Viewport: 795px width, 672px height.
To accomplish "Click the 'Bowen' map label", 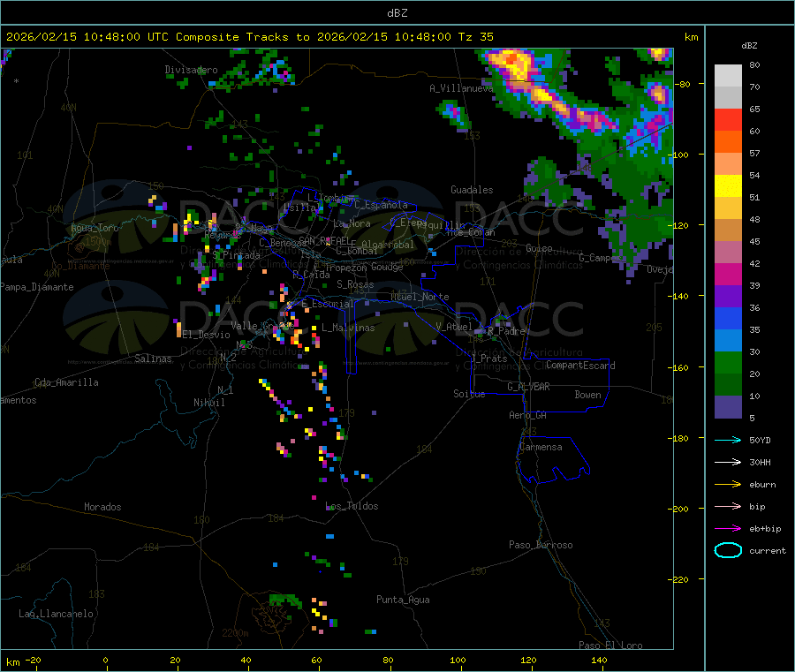I will click(587, 395).
